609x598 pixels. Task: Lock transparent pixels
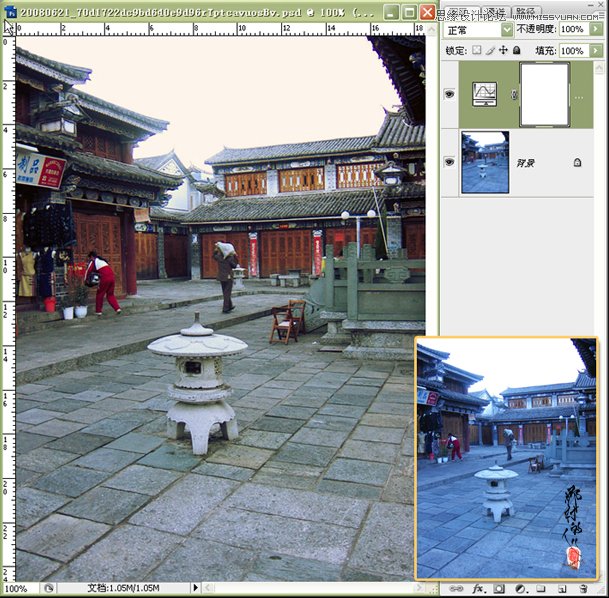[x=477, y=50]
